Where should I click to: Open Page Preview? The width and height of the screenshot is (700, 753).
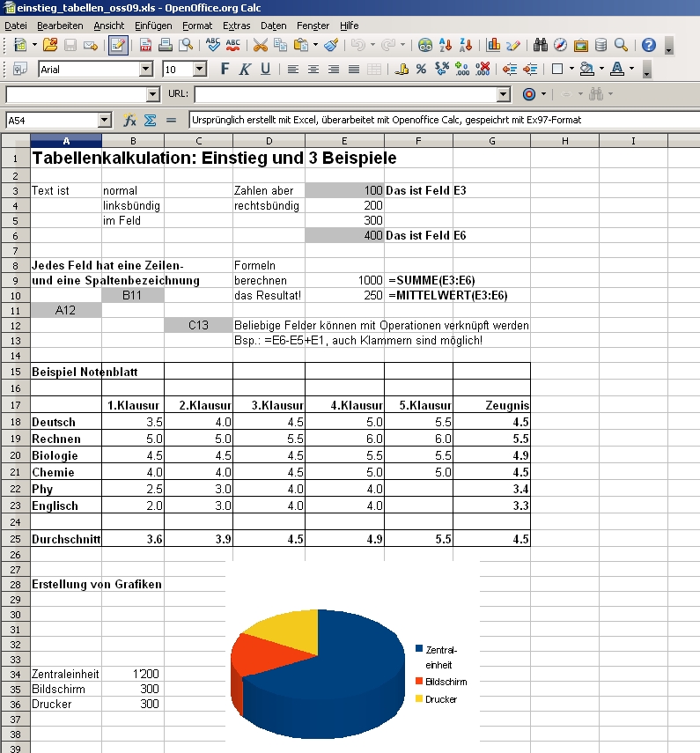[x=186, y=45]
